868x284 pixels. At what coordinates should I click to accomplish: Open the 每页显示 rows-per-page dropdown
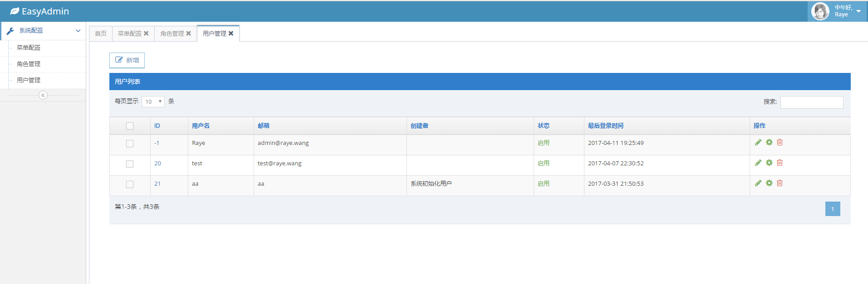click(x=153, y=101)
